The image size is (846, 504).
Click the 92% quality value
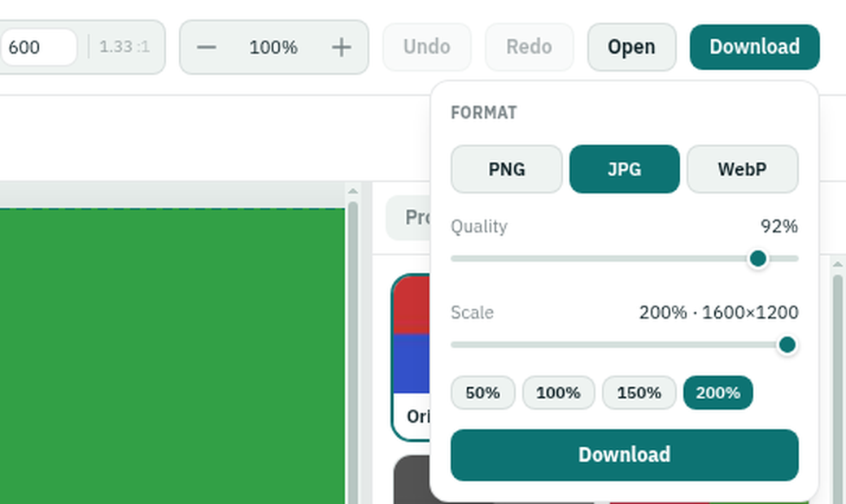coord(779,227)
